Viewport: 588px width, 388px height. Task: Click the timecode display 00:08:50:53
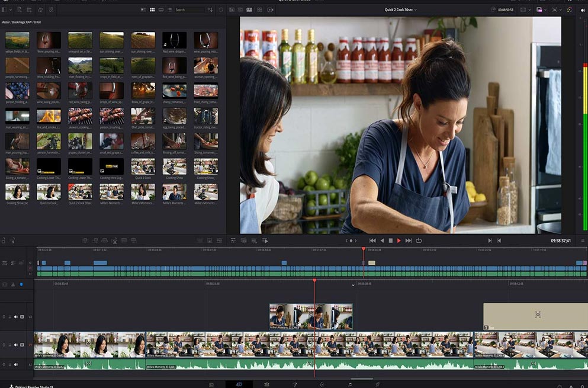tap(506, 9)
